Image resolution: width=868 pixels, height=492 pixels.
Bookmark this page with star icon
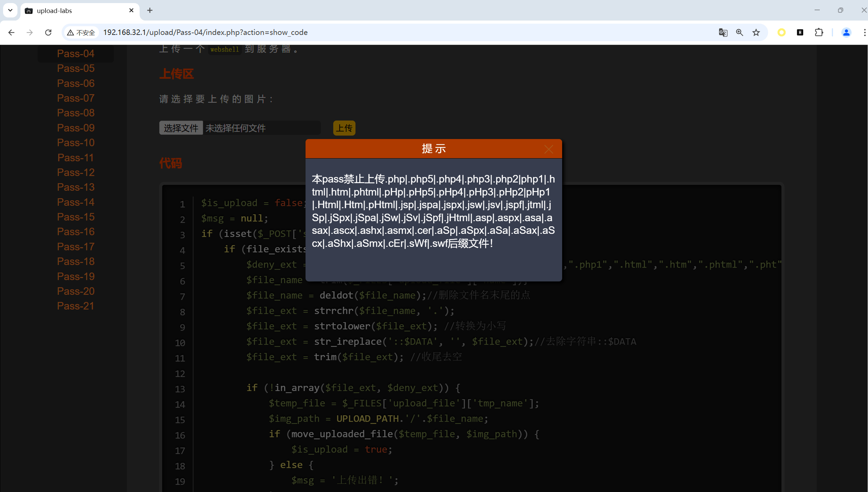756,33
